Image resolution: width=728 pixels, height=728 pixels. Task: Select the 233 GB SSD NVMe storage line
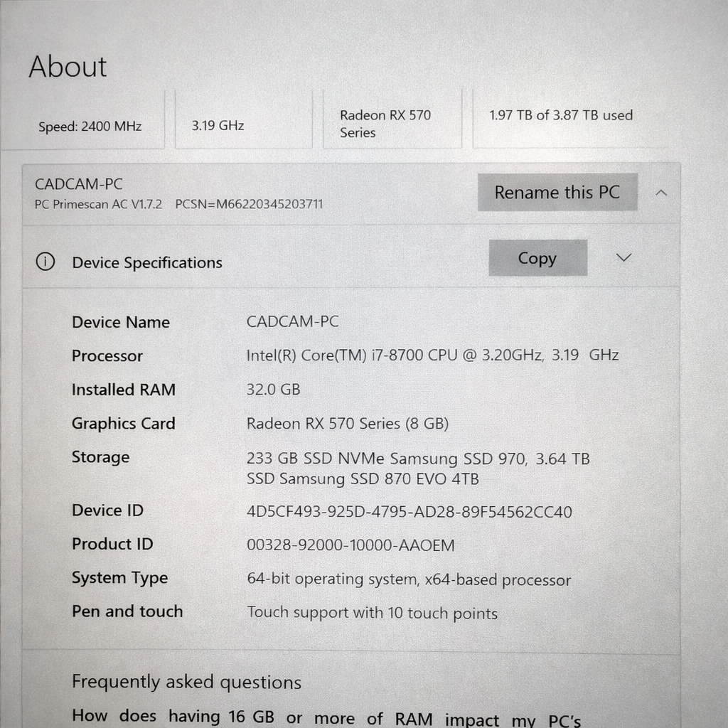[418, 459]
